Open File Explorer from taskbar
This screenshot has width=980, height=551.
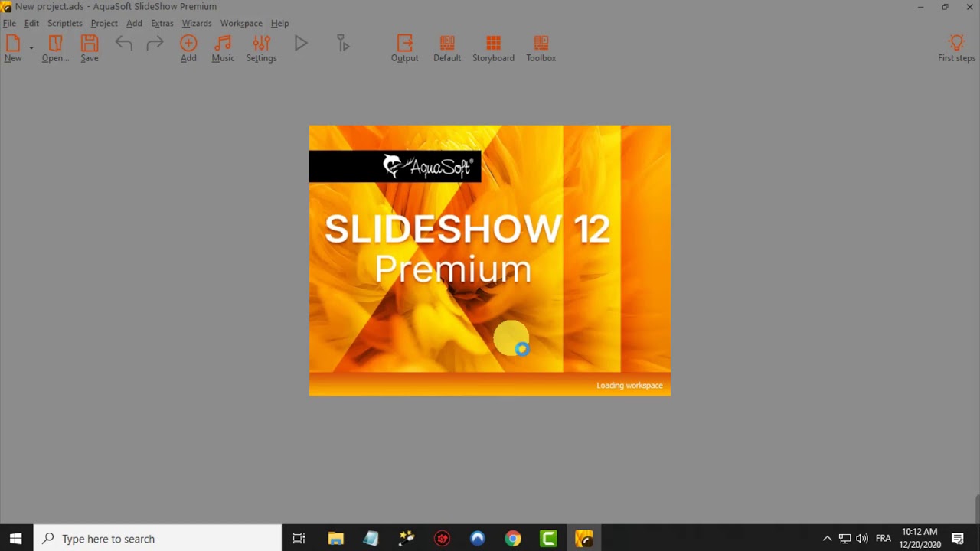coord(335,539)
